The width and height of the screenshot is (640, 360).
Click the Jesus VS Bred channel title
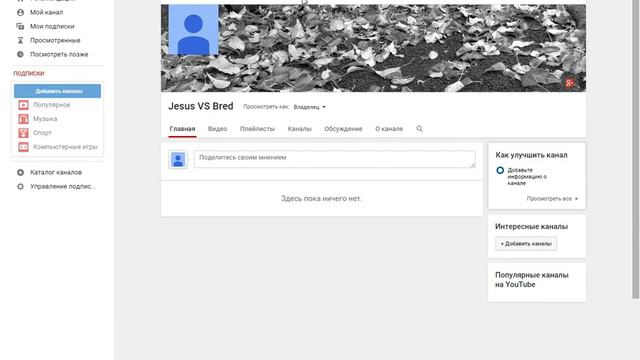point(201,106)
